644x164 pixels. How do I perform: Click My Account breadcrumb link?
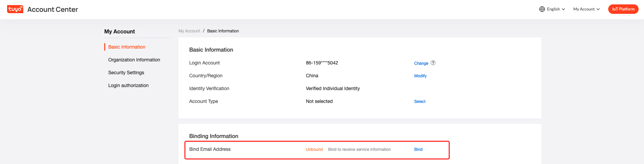[x=189, y=31]
